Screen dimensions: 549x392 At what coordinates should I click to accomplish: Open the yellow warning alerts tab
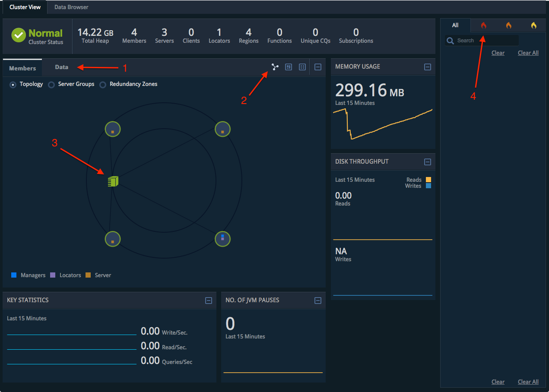click(x=533, y=25)
